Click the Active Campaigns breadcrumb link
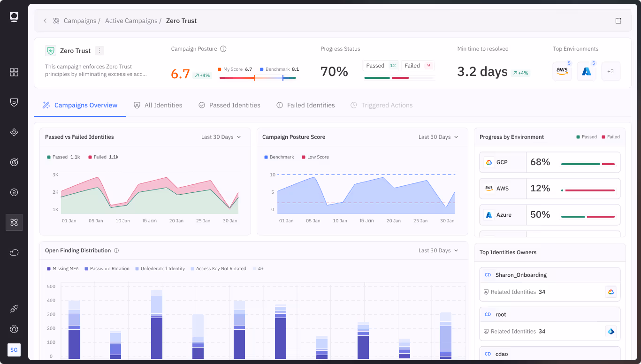 coord(131,21)
